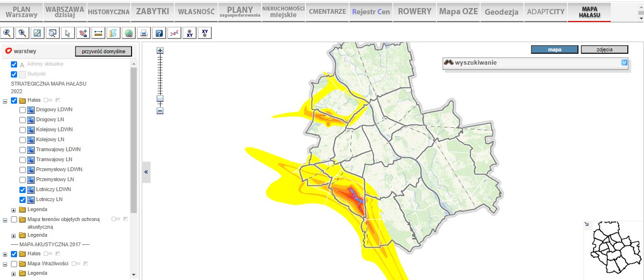Open the Mapa OZE tab
Viewport: 644px width, 280px height.
click(x=458, y=12)
